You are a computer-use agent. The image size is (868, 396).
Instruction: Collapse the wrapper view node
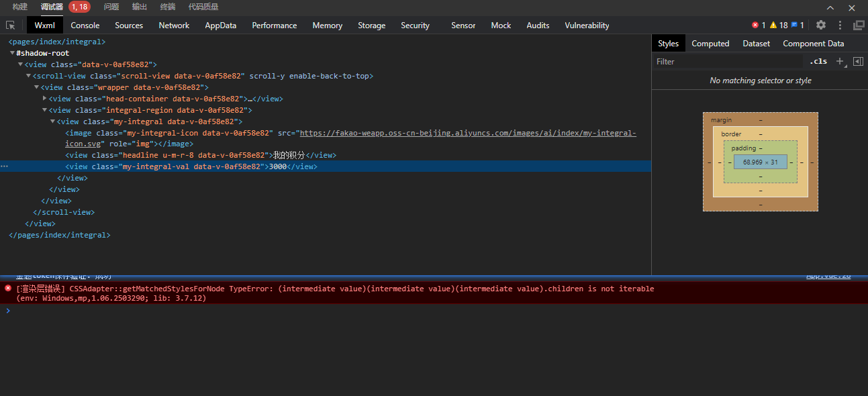(x=36, y=87)
